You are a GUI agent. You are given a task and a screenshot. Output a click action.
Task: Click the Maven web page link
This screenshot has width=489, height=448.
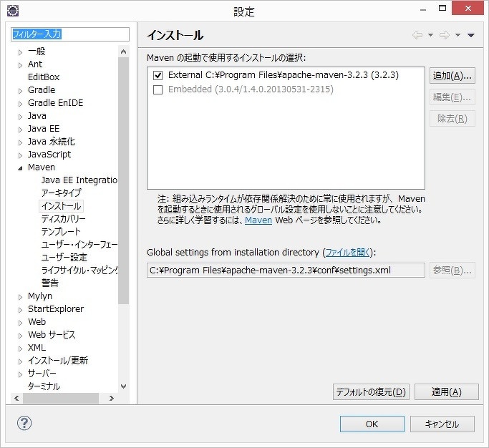258,220
